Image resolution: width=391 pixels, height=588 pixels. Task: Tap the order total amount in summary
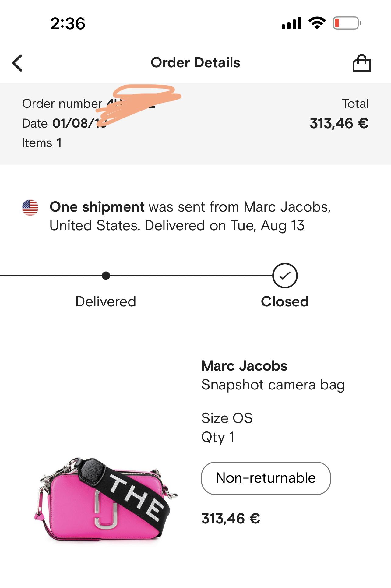point(339,123)
